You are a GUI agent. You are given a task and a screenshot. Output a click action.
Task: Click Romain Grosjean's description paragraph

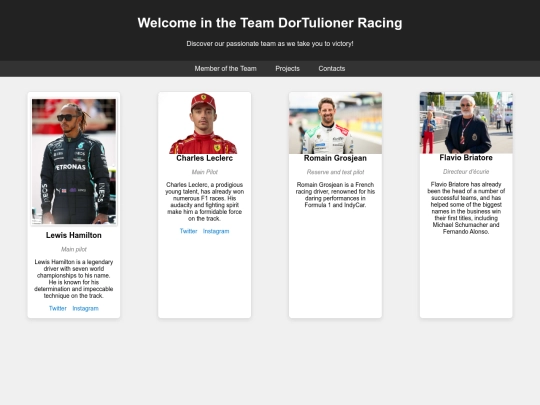pos(335,195)
